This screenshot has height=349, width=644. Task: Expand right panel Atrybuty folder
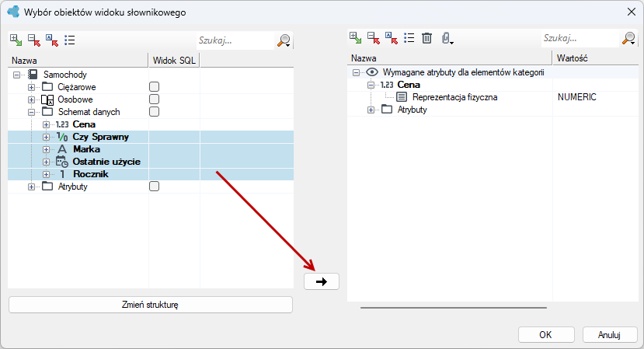[x=371, y=110]
